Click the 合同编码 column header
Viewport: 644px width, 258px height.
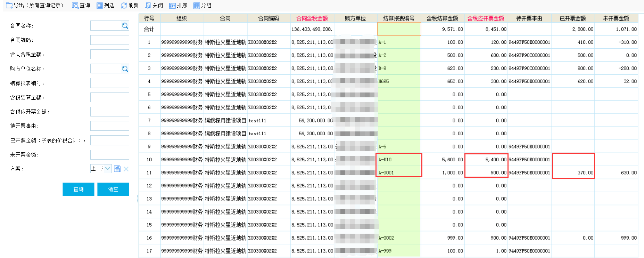pyautogui.click(x=269, y=18)
